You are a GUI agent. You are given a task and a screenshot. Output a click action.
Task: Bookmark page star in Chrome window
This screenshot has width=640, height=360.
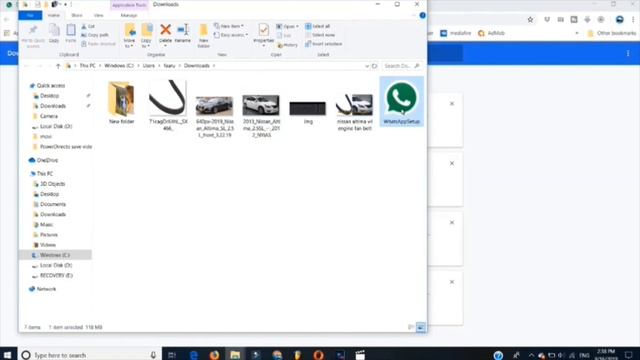(530, 20)
